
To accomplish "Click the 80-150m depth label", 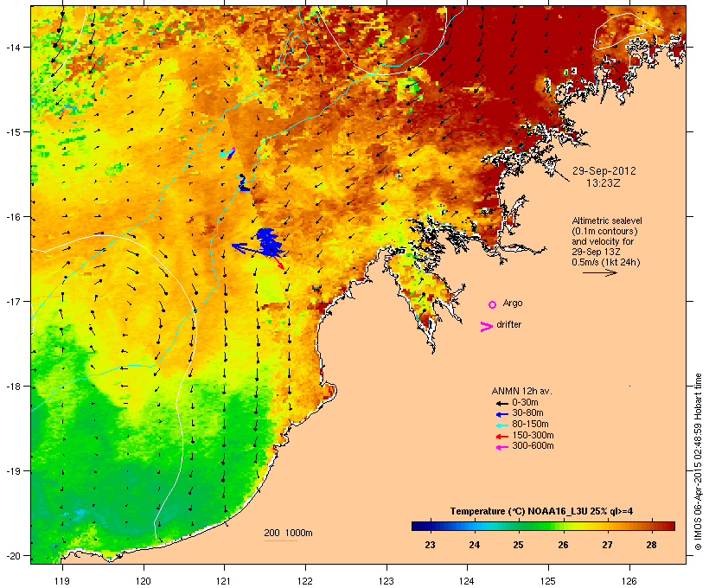I will [x=530, y=425].
